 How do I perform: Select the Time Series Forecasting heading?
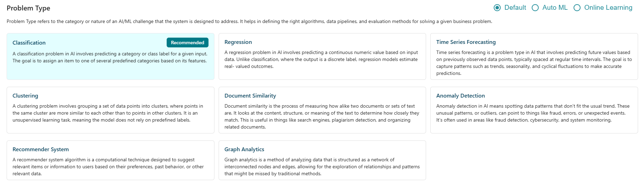[465, 42]
